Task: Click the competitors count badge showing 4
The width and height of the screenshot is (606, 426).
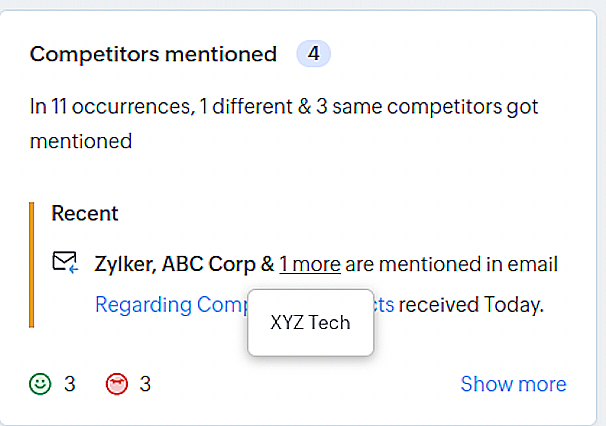Action: (313, 54)
